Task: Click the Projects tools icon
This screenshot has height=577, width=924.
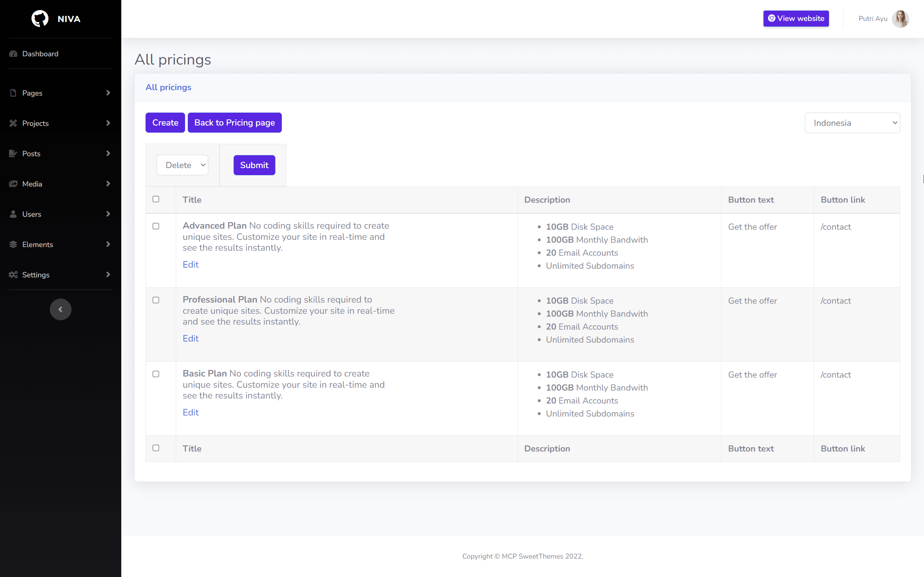Action: coord(13,123)
